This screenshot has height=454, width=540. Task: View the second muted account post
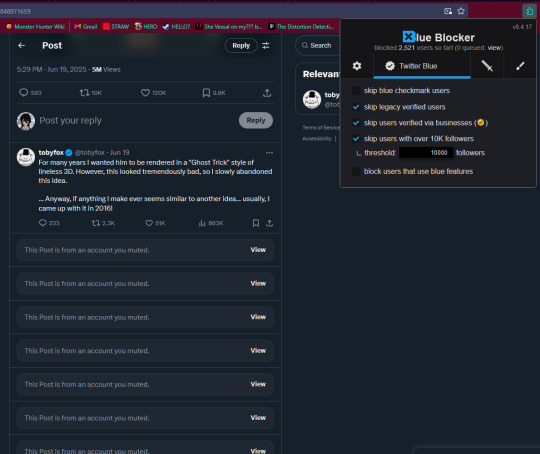tap(258, 283)
